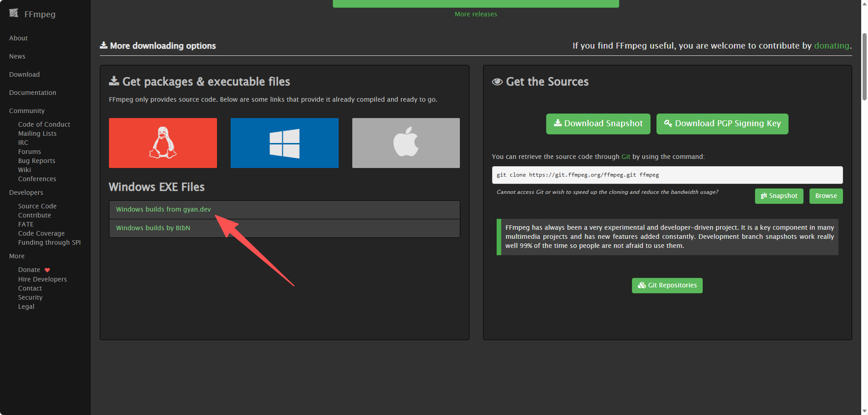
Task: Open Code of Conduct page
Action: 44,124
